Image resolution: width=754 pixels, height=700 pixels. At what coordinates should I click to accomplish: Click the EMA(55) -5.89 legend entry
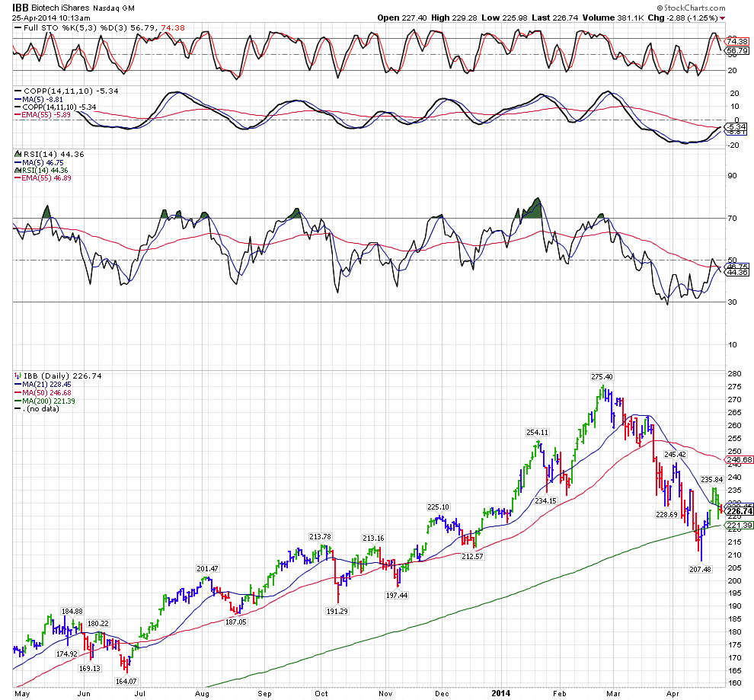pyautogui.click(x=43, y=114)
